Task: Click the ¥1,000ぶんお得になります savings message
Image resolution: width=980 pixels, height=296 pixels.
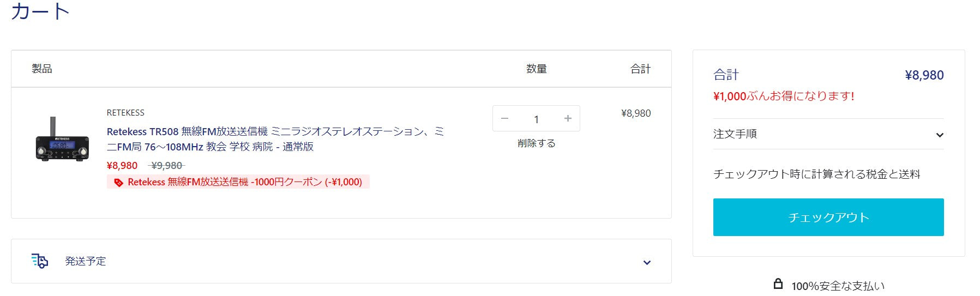Action: [783, 96]
